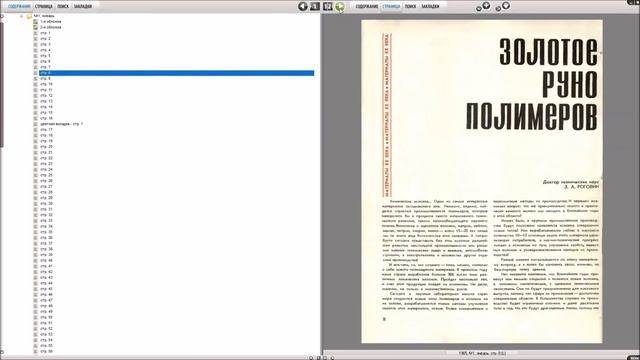Select стр. 12 in contents tree

point(46,96)
